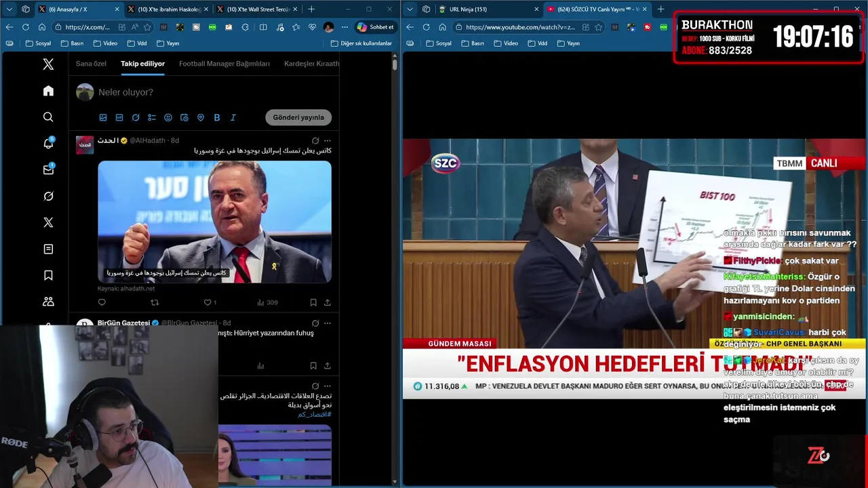Image resolution: width=868 pixels, height=488 pixels.
Task: Open Bookmarks icon in X sidebar
Action: point(48,276)
